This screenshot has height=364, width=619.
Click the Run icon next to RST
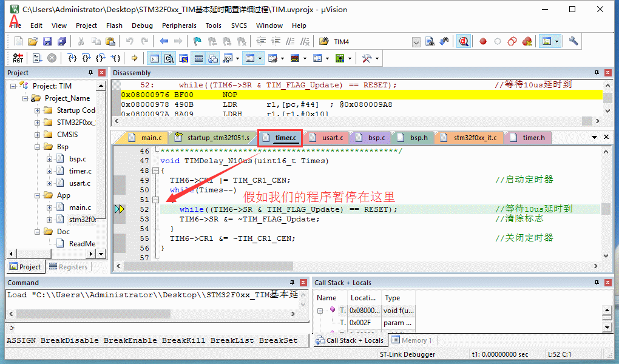(x=37, y=58)
